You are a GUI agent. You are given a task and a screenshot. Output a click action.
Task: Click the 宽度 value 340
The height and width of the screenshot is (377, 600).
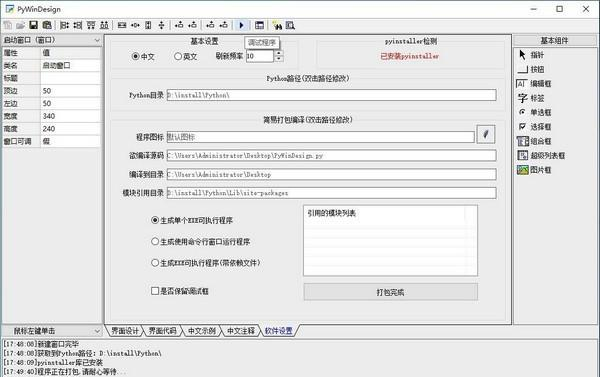click(x=71, y=116)
